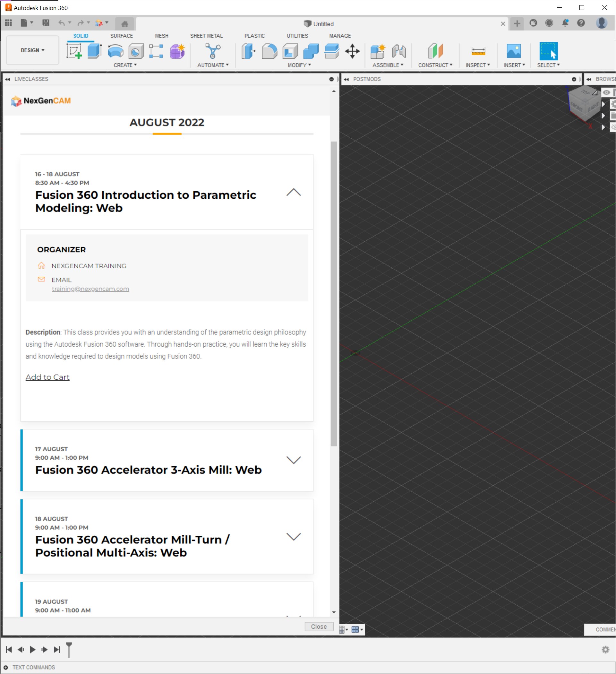Switch to the SURFACE tab
Screen dimensions: 616x674
coord(121,36)
